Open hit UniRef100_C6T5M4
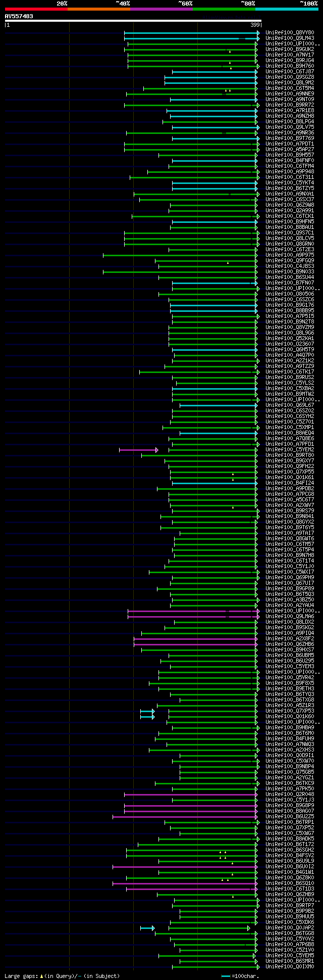Viewport: 323px width, 980px height. [x=290, y=88]
